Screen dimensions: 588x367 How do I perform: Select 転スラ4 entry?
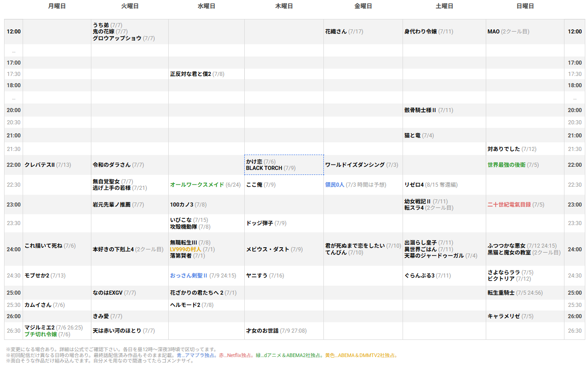point(414,208)
